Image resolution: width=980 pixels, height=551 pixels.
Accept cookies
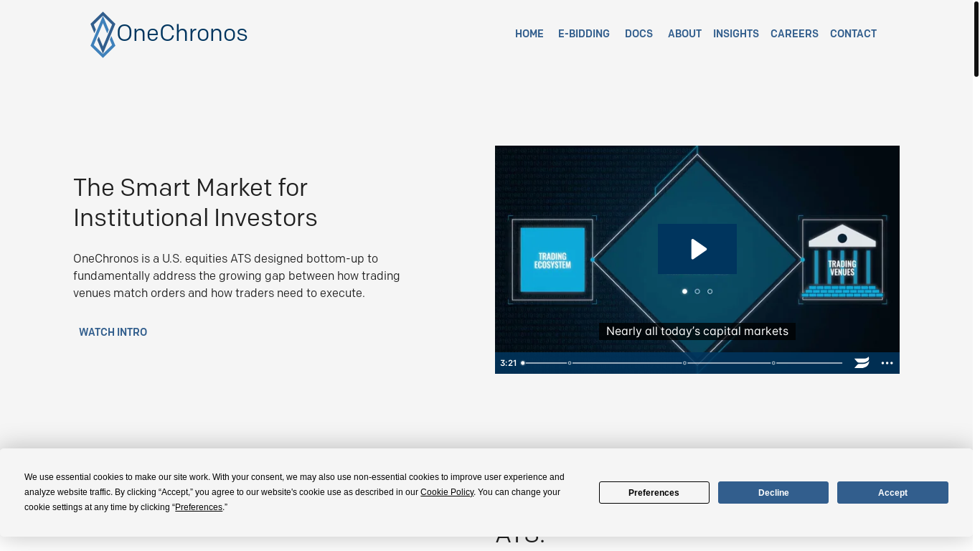pos(892,492)
